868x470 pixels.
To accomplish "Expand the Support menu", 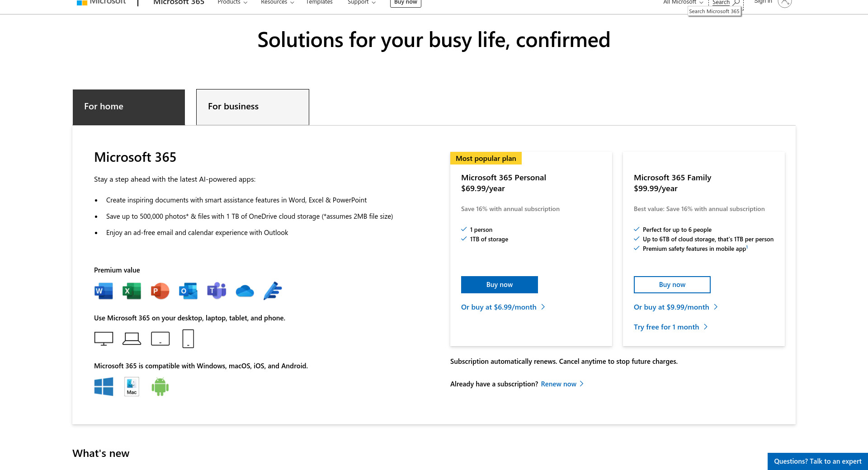I will pos(361,2).
